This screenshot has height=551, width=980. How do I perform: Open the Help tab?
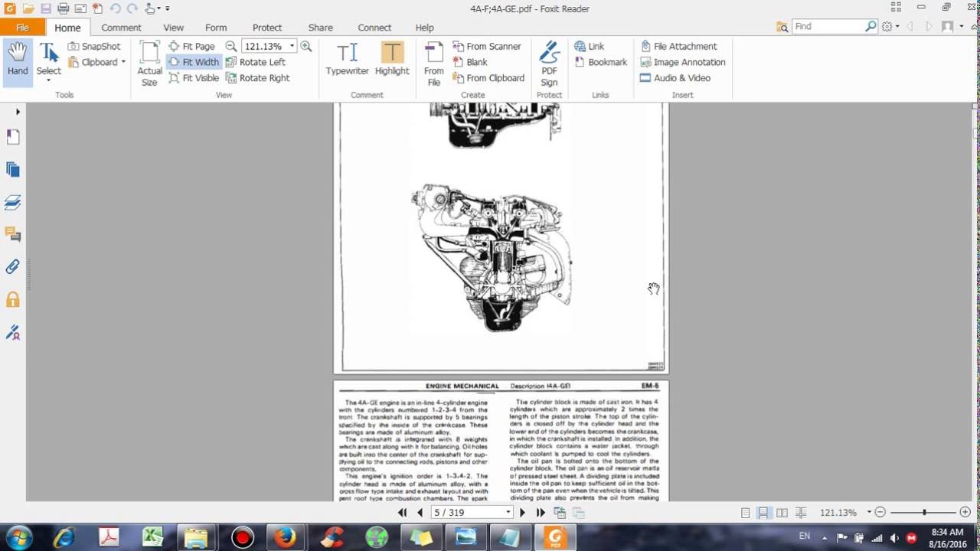(x=424, y=28)
